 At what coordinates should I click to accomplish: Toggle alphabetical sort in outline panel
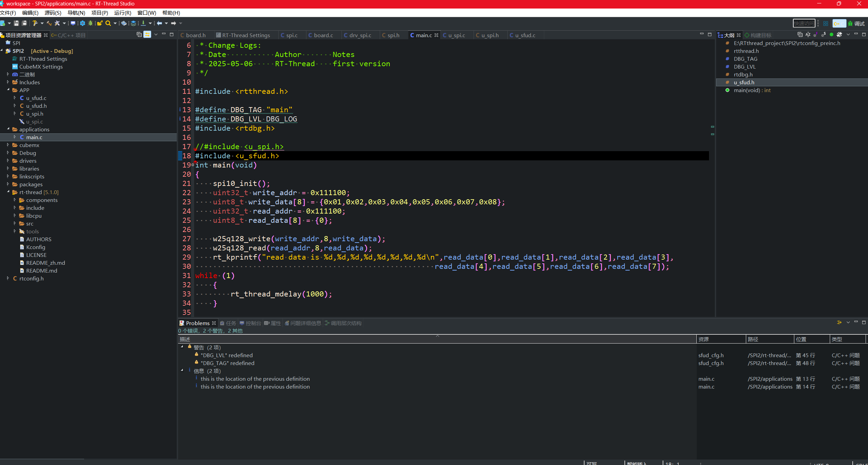pos(808,34)
